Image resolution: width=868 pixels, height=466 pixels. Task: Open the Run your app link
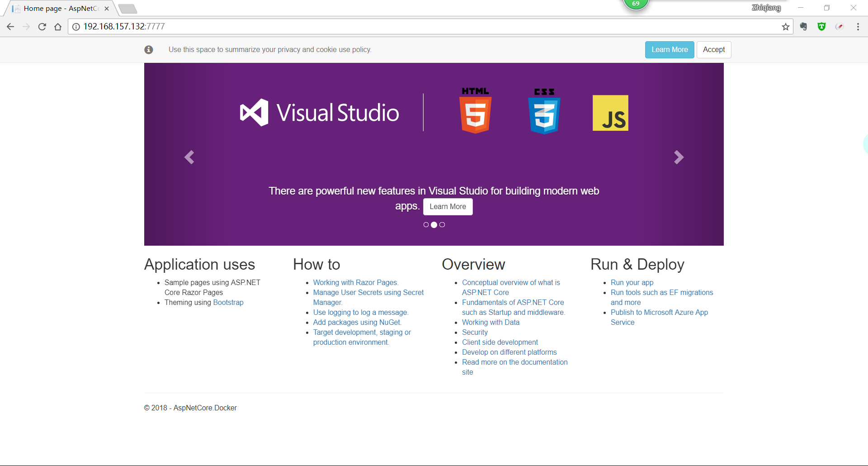[632, 283]
